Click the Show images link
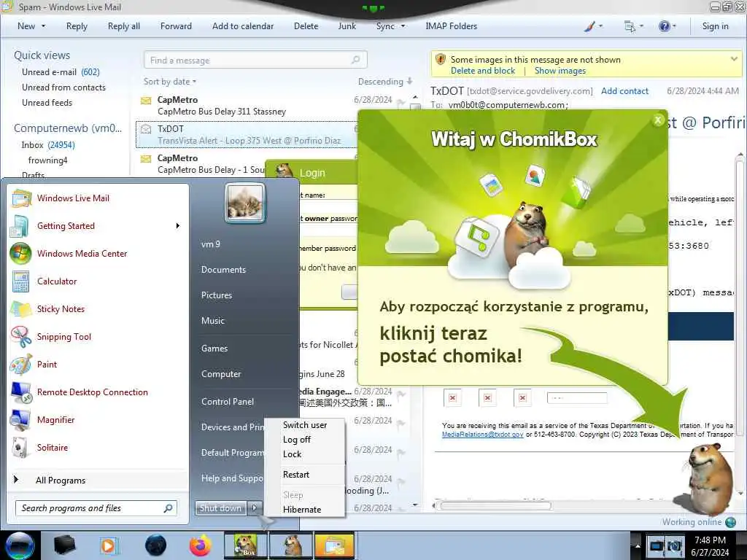Image resolution: width=747 pixels, height=560 pixels. [560, 71]
